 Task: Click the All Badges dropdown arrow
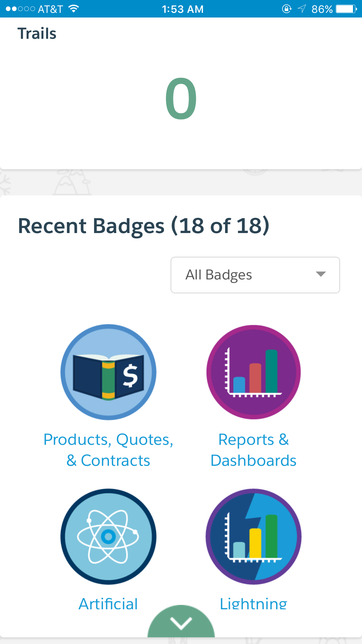(x=321, y=274)
